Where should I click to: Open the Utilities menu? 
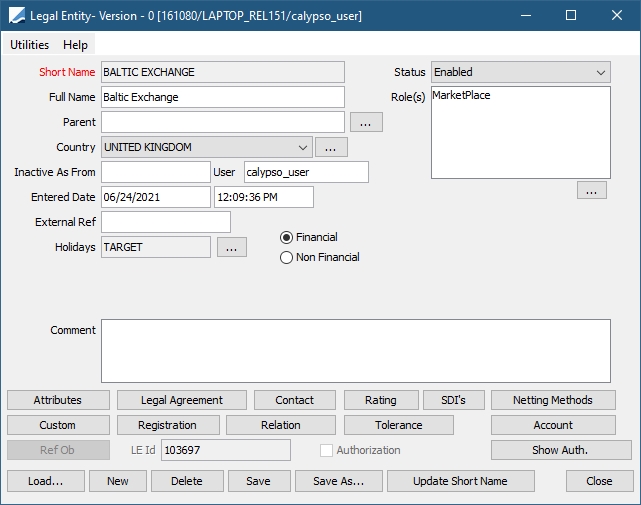[29, 45]
